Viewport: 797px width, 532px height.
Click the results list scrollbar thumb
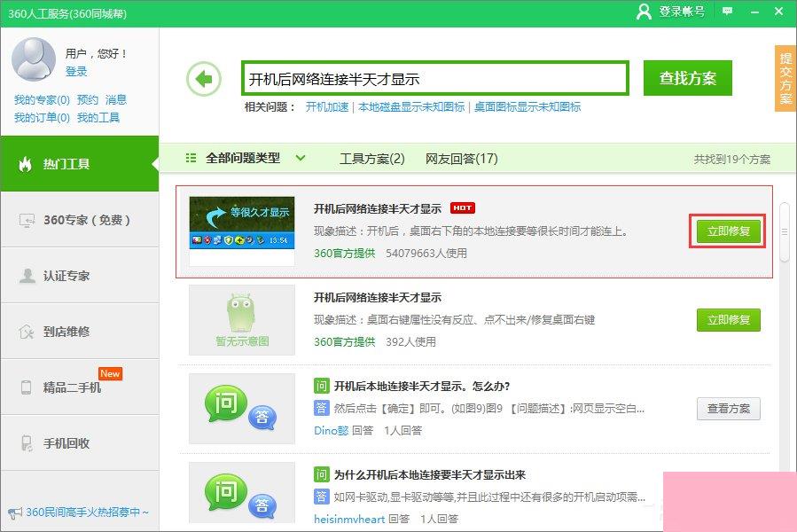[785, 231]
